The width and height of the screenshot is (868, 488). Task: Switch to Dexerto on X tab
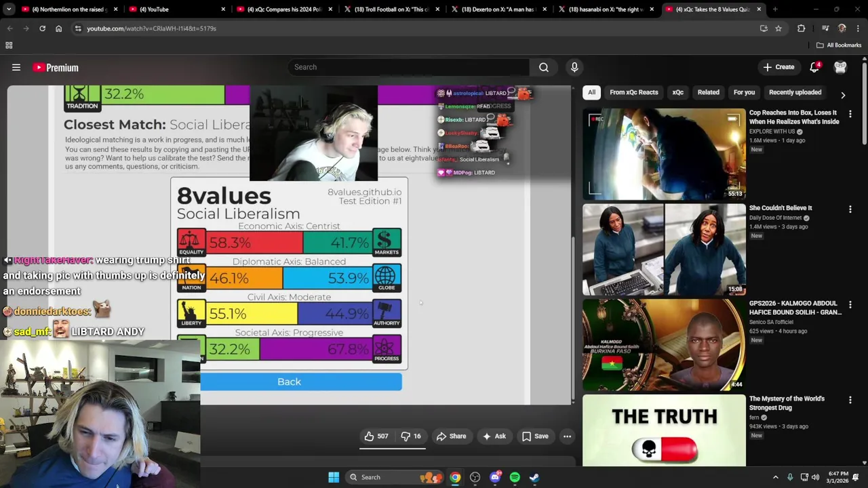coord(500,9)
